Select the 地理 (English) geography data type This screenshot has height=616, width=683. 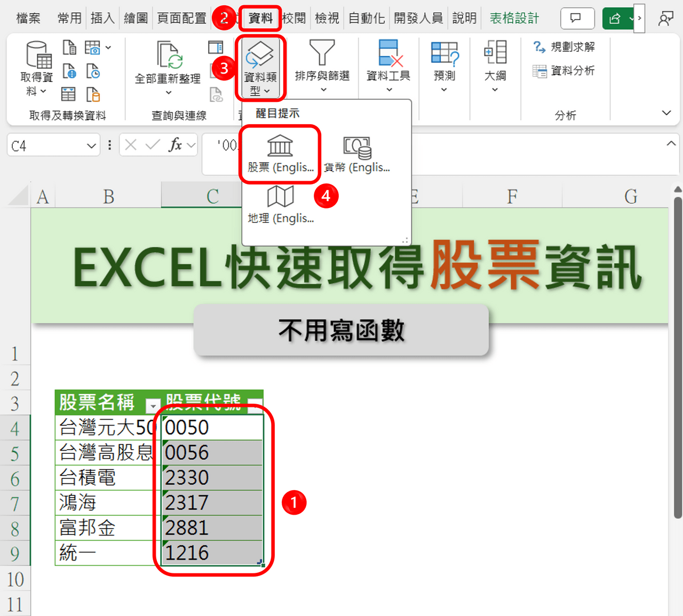coord(281,205)
